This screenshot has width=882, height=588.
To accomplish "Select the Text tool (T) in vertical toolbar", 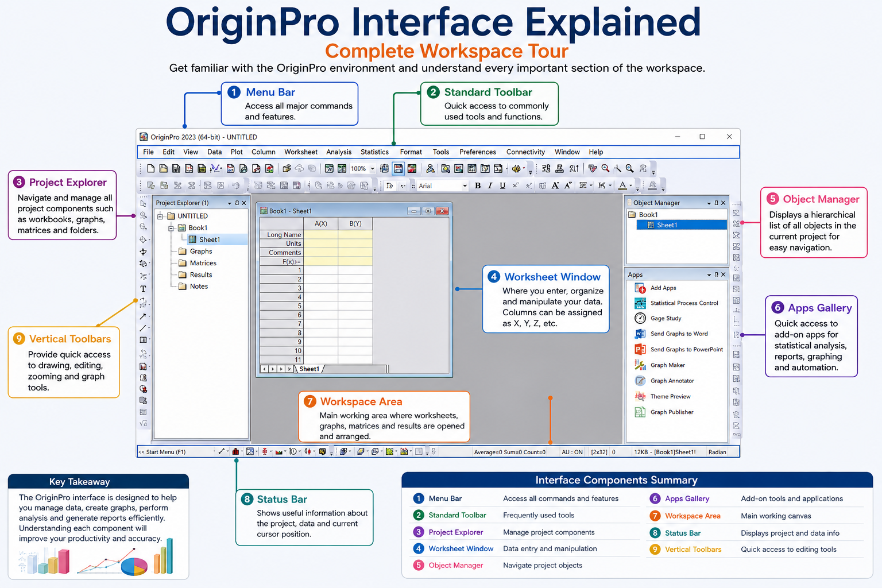I will (x=143, y=289).
